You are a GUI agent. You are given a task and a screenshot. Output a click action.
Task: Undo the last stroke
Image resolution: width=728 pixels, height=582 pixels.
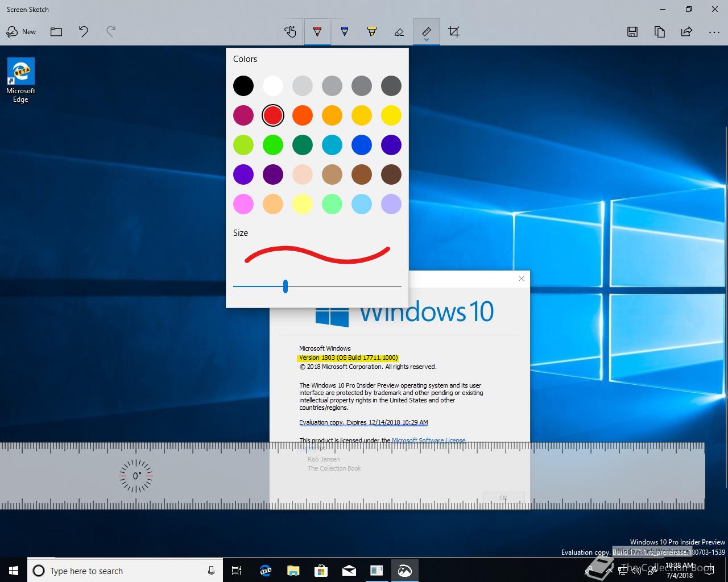click(84, 32)
